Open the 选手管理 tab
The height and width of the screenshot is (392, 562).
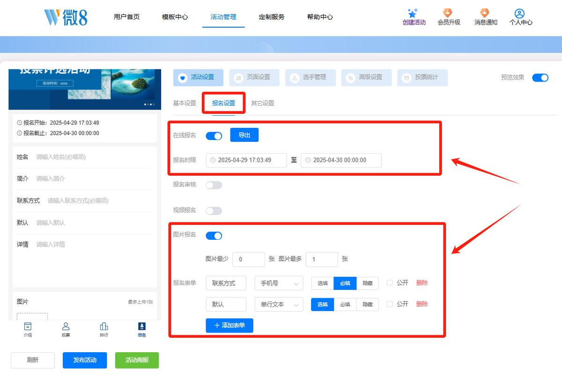pyautogui.click(x=311, y=77)
